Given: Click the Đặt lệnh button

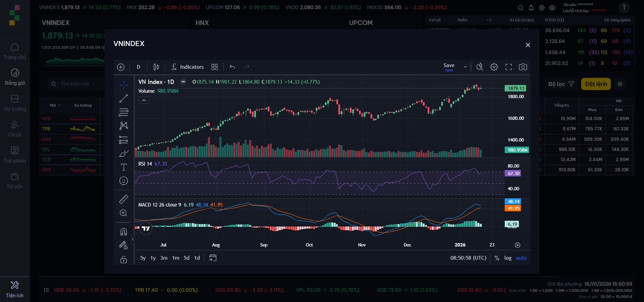Looking at the screenshot, I should (596, 84).
